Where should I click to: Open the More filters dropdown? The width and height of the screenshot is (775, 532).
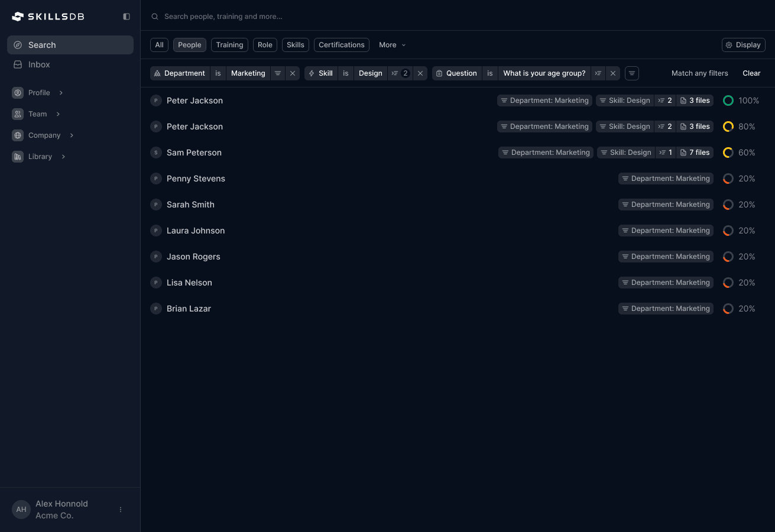[392, 44]
